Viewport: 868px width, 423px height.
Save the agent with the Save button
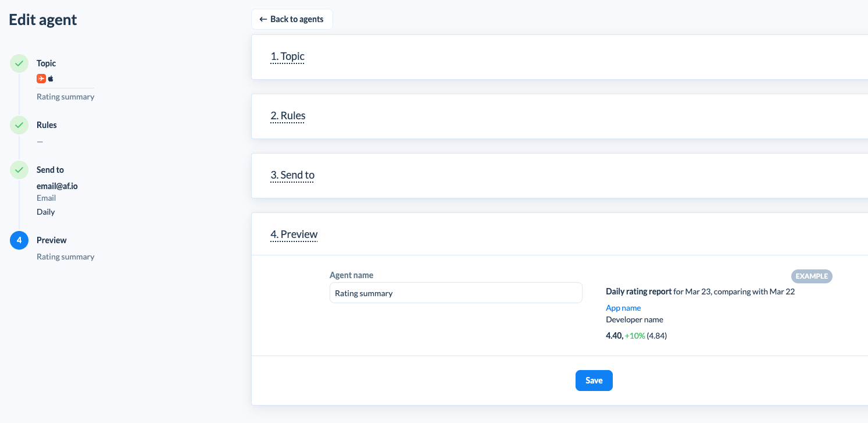[x=594, y=381]
